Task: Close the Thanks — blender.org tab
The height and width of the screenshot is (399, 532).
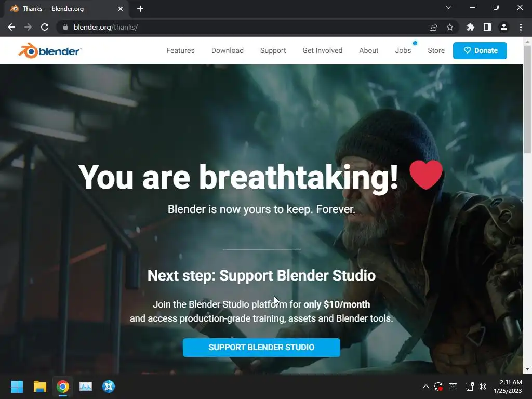Action: pos(121,9)
